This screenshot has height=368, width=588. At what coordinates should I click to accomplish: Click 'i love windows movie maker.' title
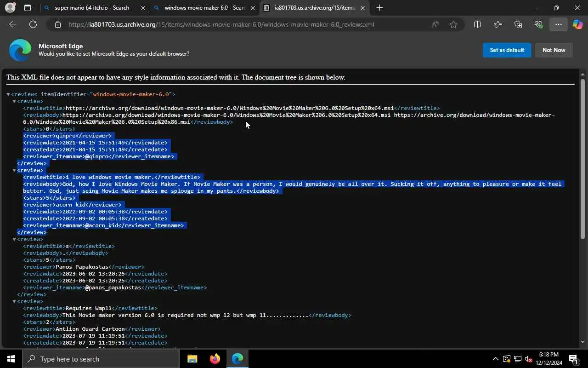pyautogui.click(x=110, y=177)
